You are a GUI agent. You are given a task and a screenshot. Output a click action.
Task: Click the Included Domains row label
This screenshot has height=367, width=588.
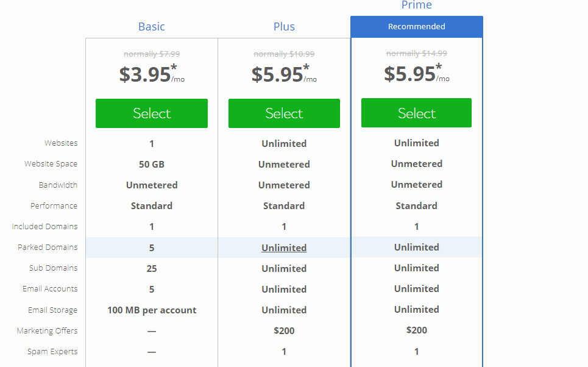pyautogui.click(x=44, y=227)
